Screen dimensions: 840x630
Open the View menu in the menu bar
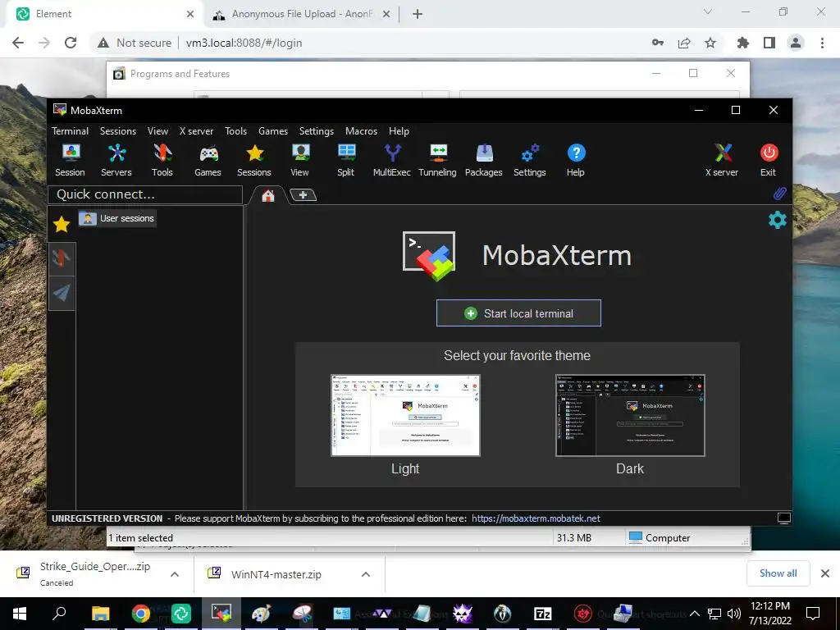[158, 131]
